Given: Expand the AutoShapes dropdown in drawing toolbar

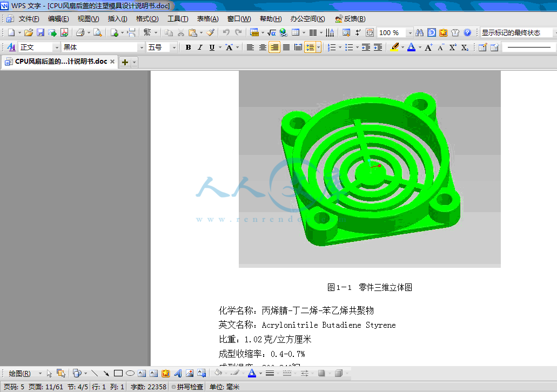Looking at the screenshot, I should coord(85,373).
